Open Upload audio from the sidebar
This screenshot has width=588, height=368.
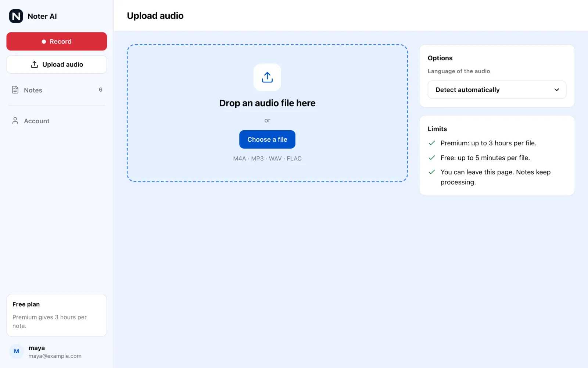pos(57,64)
